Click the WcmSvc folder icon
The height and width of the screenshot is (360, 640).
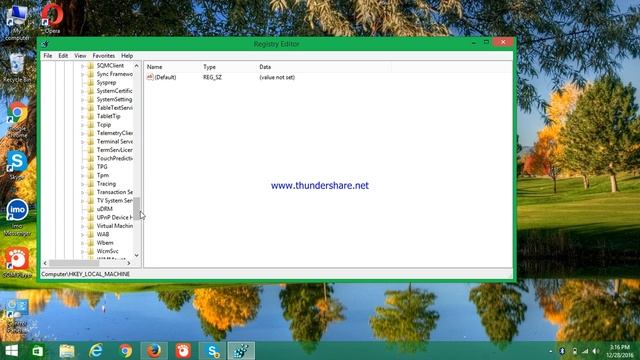[91, 251]
